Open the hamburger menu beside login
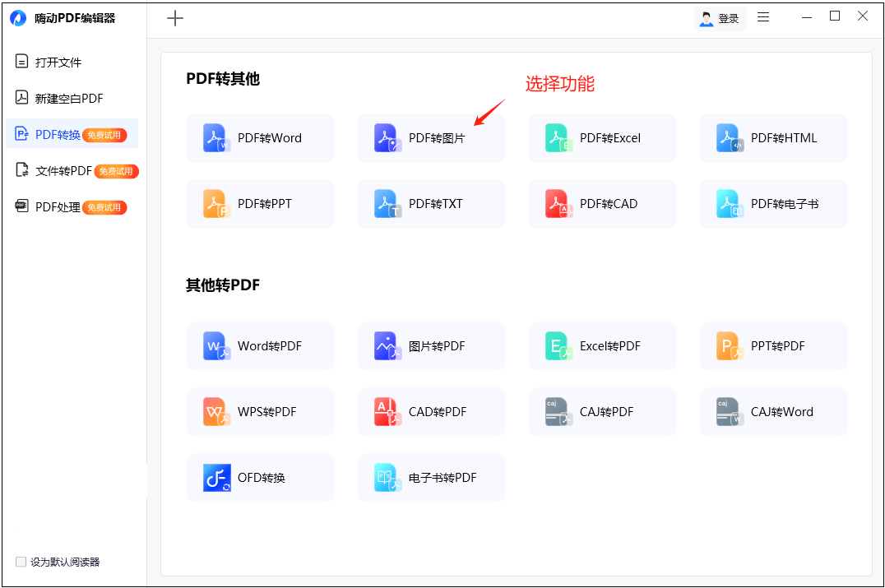This screenshot has height=588, width=885. [763, 17]
